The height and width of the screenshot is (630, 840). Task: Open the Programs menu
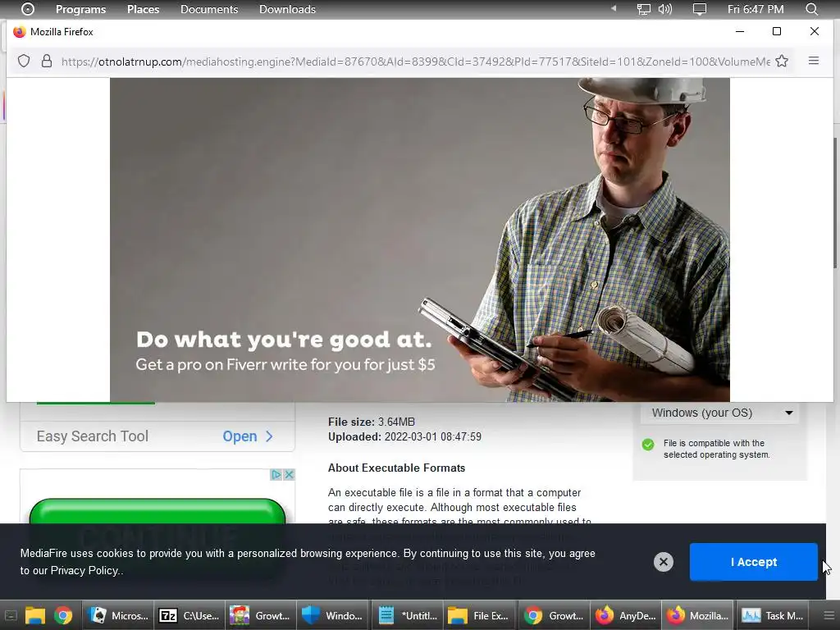tap(81, 9)
